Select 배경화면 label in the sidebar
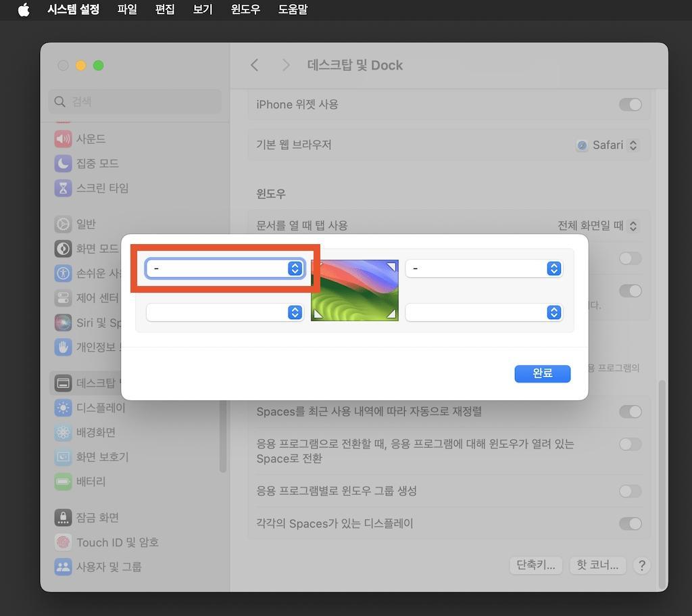Screen dimensions: 692x616 pyautogui.click(x=96, y=432)
